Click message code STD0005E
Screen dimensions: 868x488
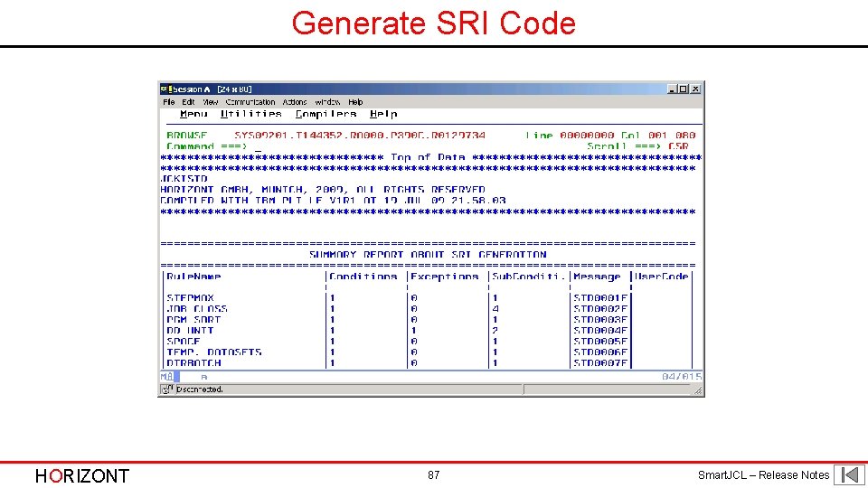click(600, 342)
